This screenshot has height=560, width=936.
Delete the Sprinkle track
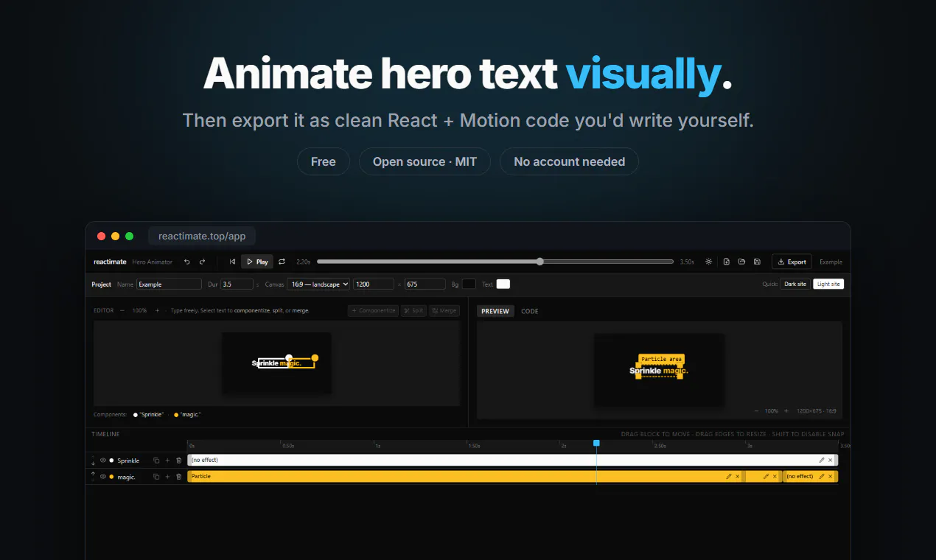pos(178,461)
